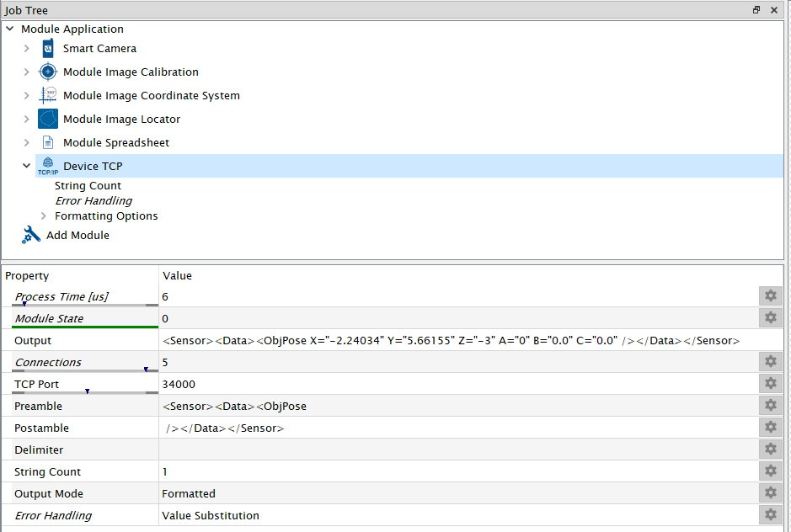Click the TCP Port range slider bar

pos(85,391)
